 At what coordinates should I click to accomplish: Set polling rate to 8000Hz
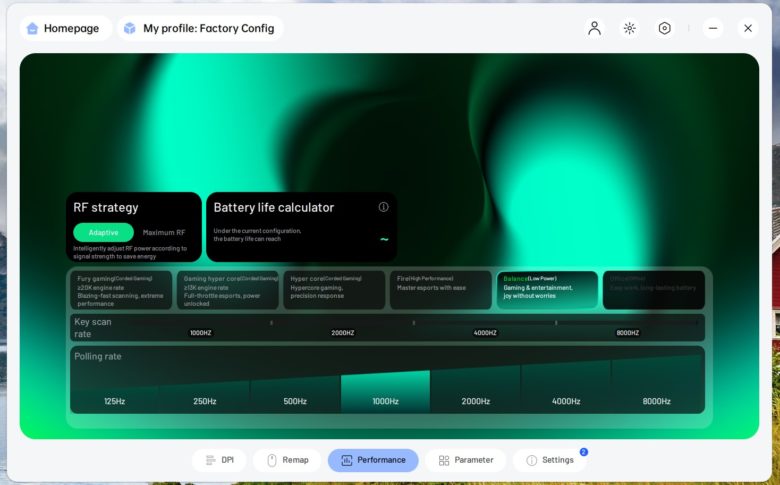coord(657,384)
